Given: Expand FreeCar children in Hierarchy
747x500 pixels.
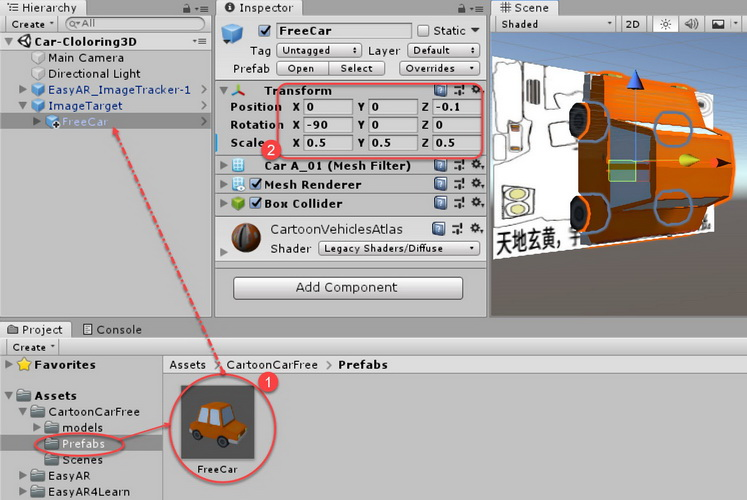Looking at the screenshot, I should point(37,121).
